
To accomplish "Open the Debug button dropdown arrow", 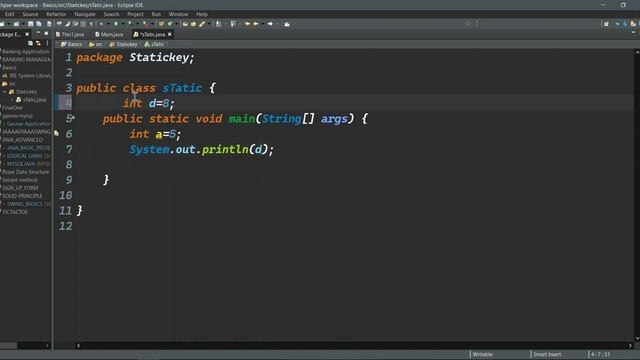I will tap(108, 24).
